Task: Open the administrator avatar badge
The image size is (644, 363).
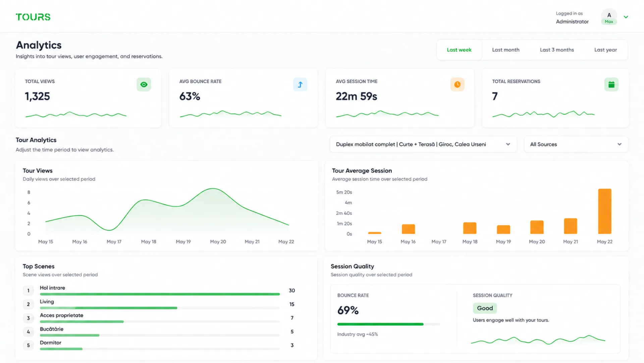Action: coord(609,17)
